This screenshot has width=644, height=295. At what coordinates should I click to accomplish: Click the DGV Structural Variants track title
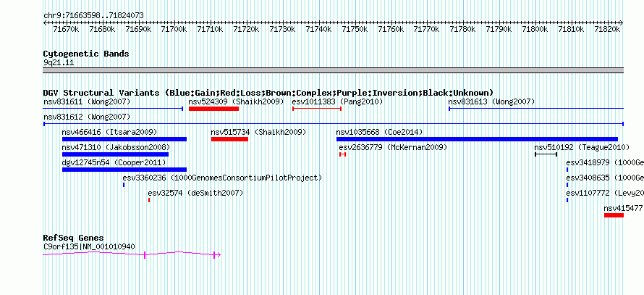(268, 93)
